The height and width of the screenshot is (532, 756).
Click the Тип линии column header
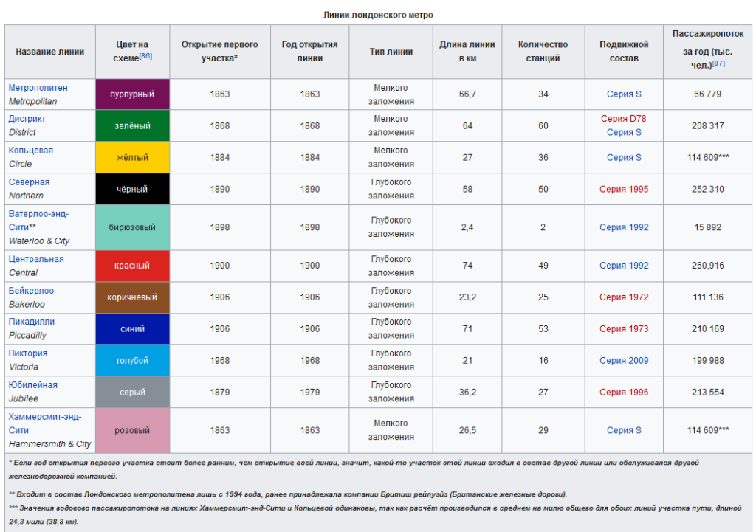coord(391,52)
